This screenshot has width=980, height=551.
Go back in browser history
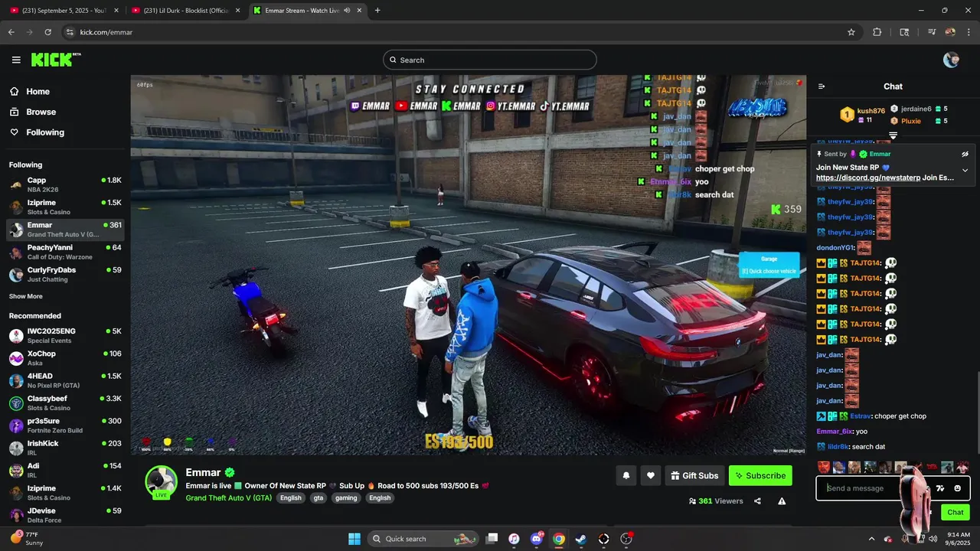coord(11,32)
